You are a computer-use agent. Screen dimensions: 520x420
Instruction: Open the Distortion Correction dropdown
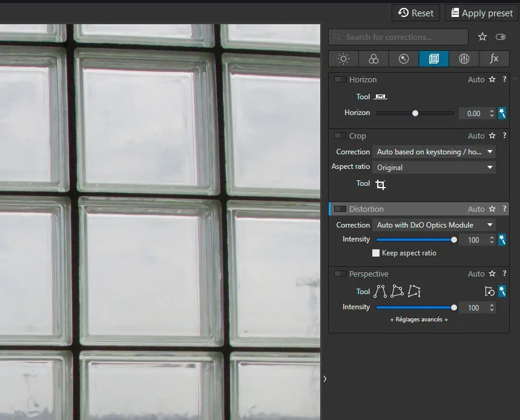(x=434, y=225)
